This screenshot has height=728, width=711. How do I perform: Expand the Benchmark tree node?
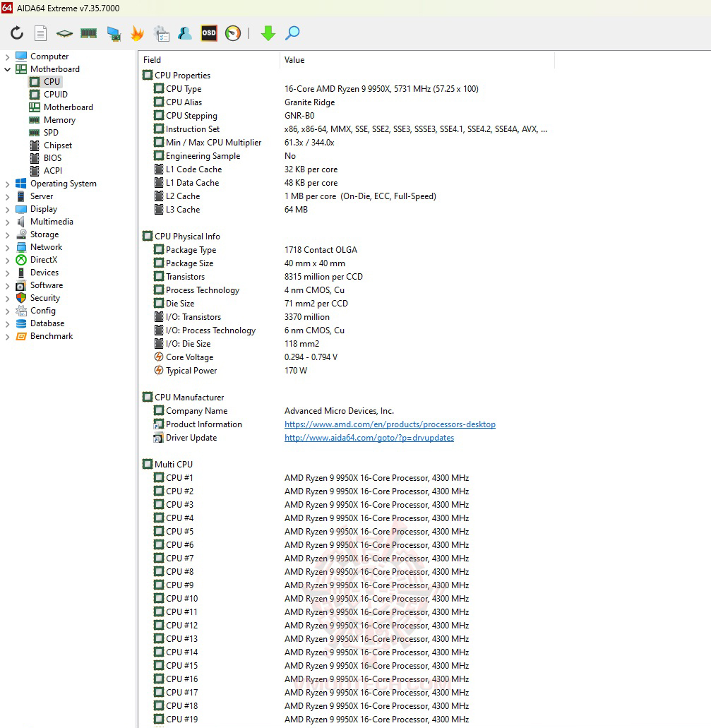[7, 337]
